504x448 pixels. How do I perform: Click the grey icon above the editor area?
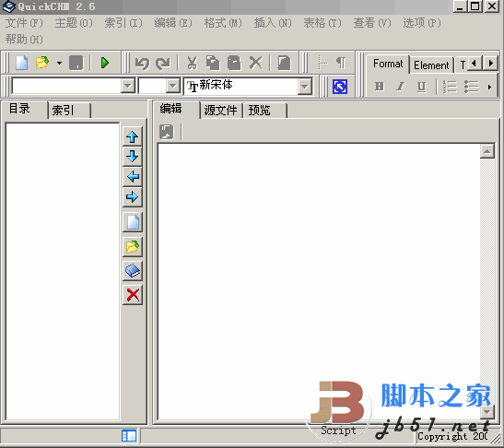(x=167, y=132)
